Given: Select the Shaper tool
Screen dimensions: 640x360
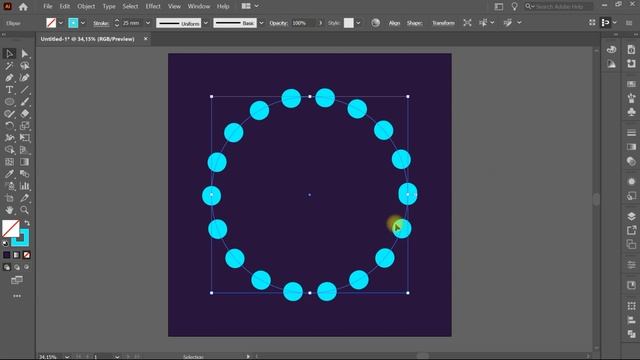Looking at the screenshot, I should [x=9, y=114].
